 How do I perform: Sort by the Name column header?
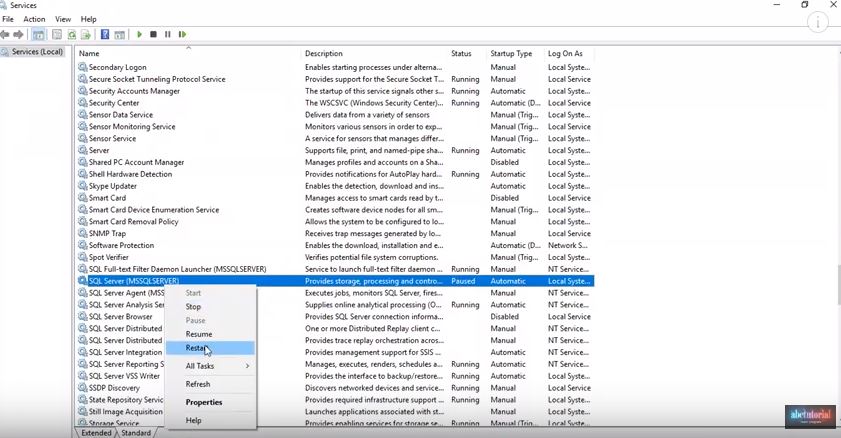point(188,54)
